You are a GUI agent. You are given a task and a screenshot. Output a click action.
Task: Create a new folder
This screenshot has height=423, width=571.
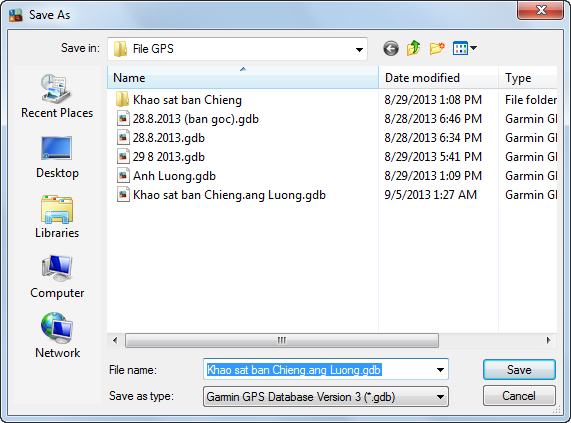pos(437,48)
